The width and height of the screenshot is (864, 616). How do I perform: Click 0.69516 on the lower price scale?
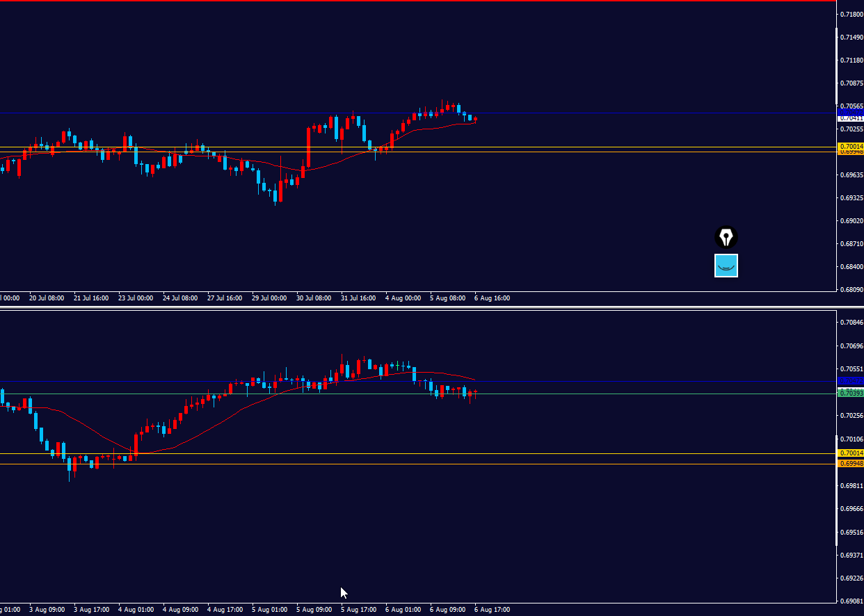(x=851, y=532)
